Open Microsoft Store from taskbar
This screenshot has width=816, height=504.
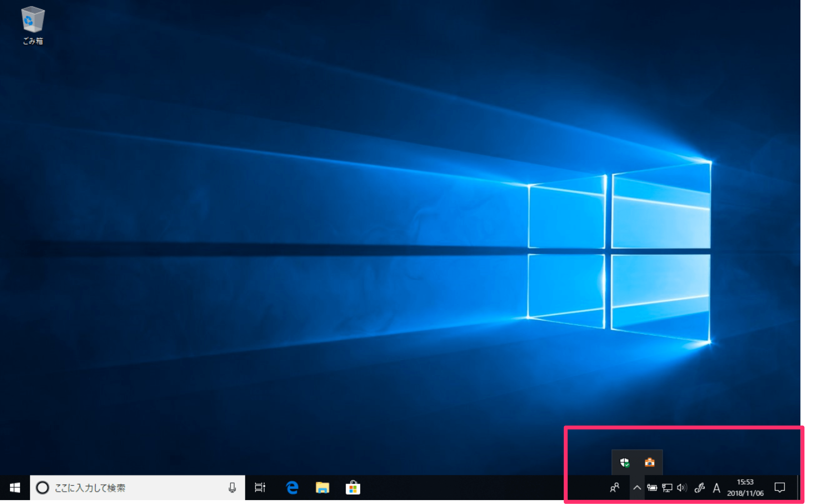(x=353, y=488)
